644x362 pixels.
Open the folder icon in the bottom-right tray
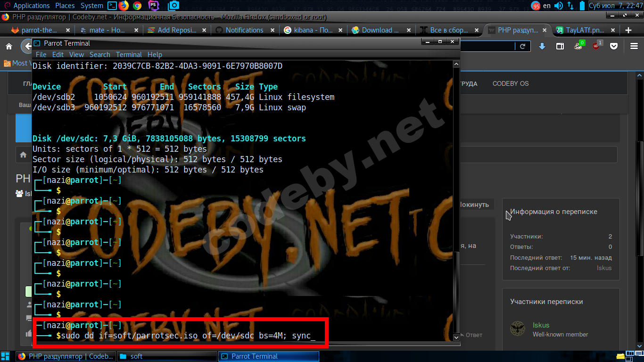click(620, 356)
